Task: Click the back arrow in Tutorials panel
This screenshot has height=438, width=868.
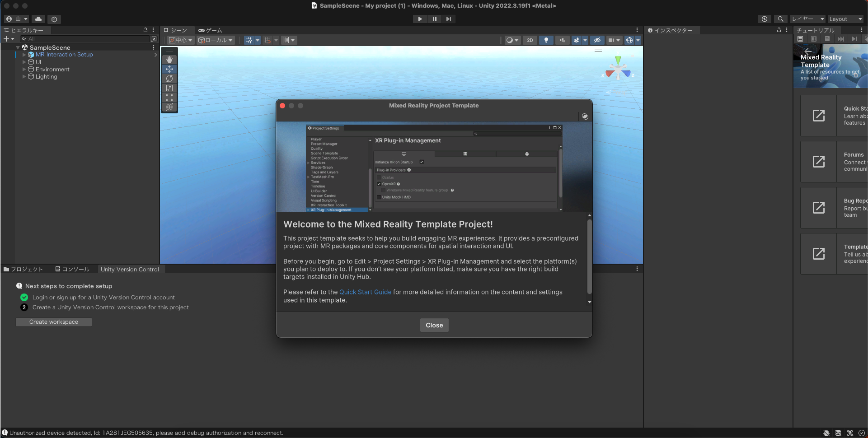Action: point(808,51)
